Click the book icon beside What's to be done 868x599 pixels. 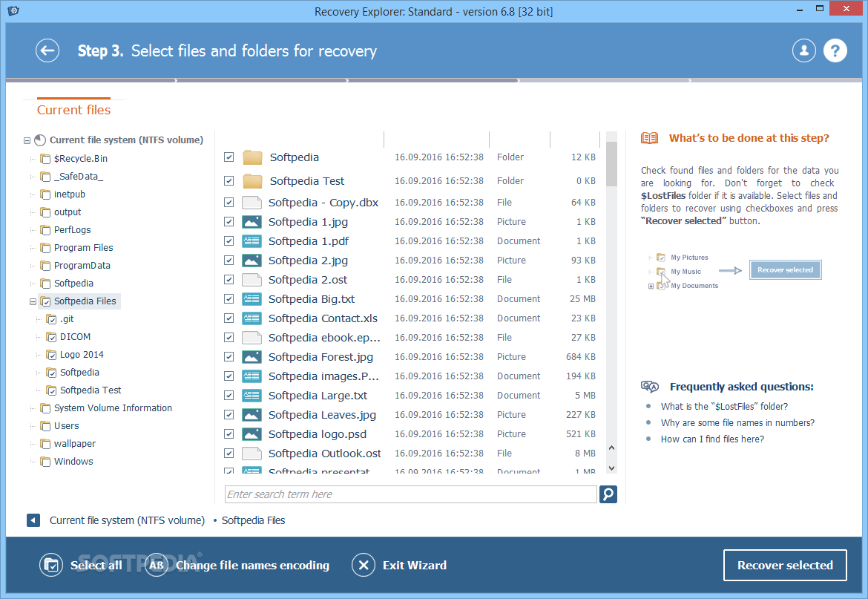coord(649,138)
